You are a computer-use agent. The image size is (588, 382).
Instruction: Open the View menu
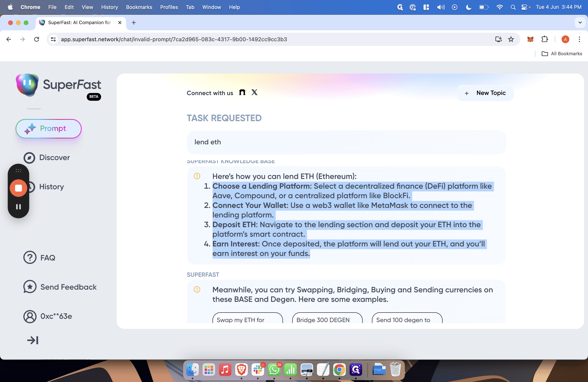coord(87,7)
